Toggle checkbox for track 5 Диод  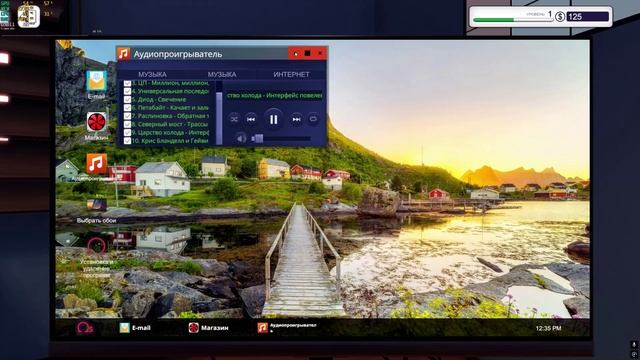pos(127,100)
